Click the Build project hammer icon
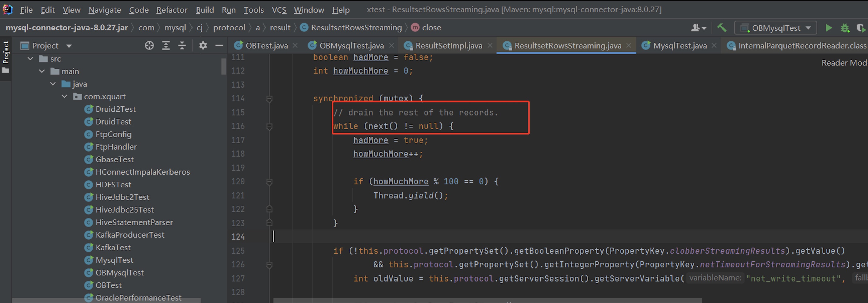This screenshot has height=303, width=868. point(721,28)
